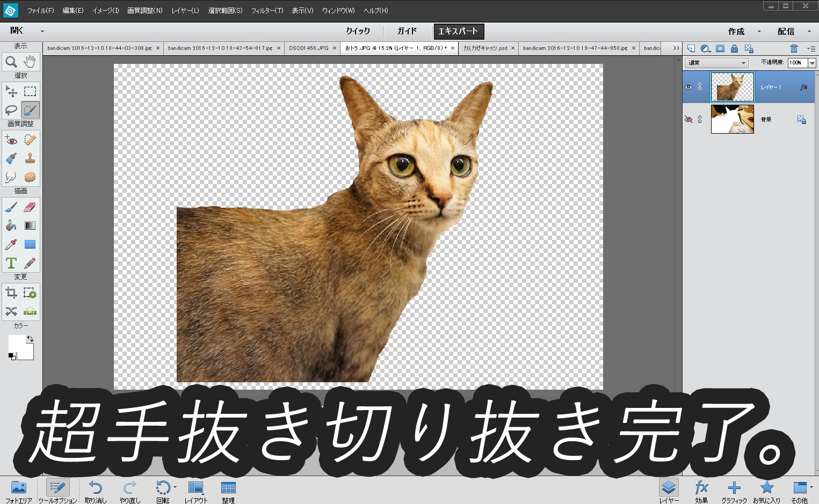Image resolution: width=819 pixels, height=504 pixels.
Task: Show the hidden 背景 layer
Action: click(688, 119)
